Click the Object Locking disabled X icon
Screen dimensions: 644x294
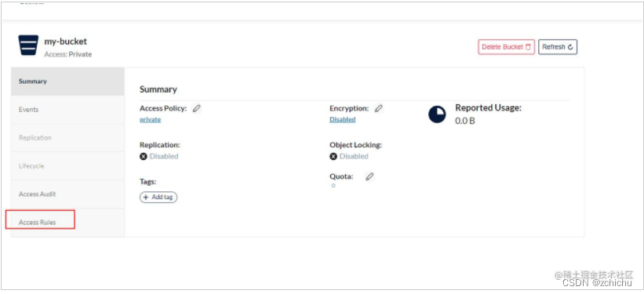point(333,157)
